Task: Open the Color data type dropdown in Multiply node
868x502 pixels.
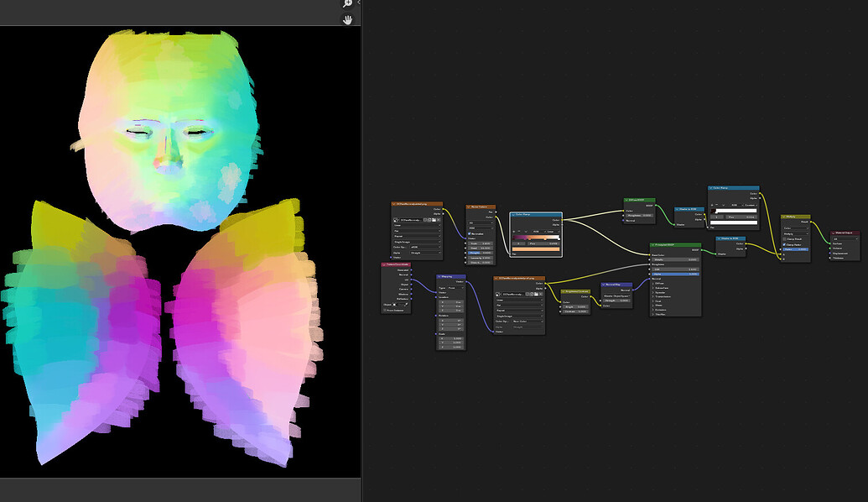Action: [x=796, y=228]
